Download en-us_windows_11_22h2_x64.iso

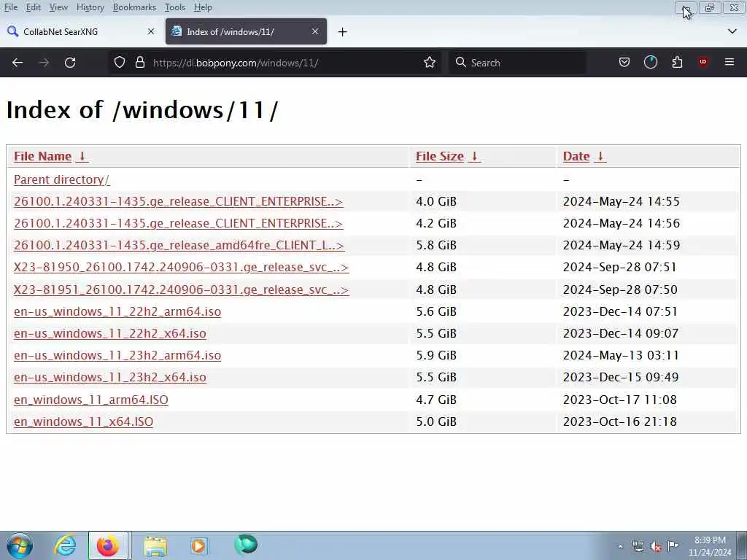pyautogui.click(x=110, y=333)
